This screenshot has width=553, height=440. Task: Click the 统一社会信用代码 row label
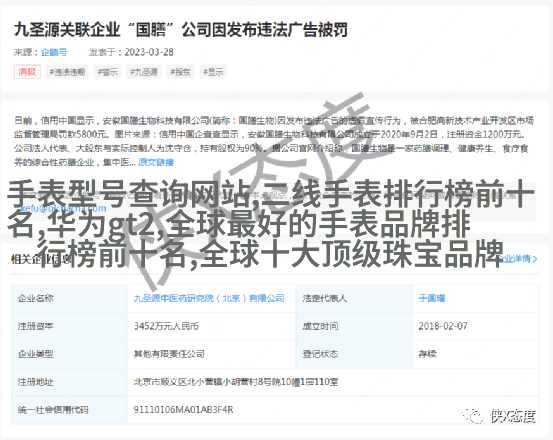(53, 410)
